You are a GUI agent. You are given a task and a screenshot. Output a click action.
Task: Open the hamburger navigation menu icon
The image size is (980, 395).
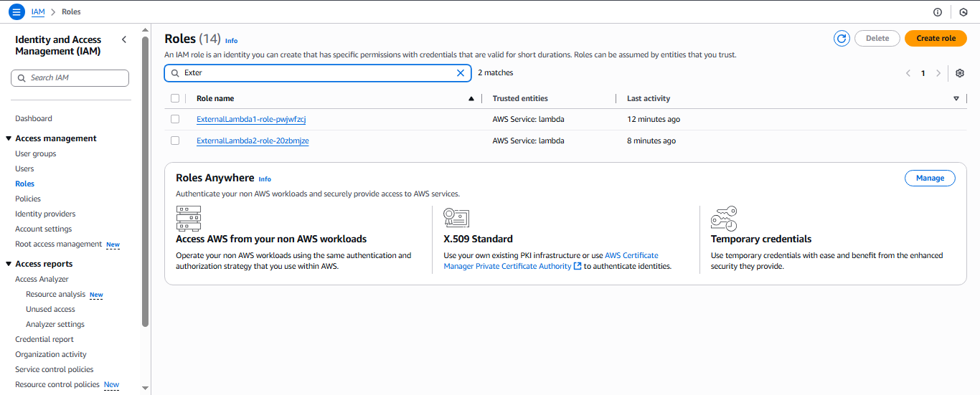coord(17,12)
